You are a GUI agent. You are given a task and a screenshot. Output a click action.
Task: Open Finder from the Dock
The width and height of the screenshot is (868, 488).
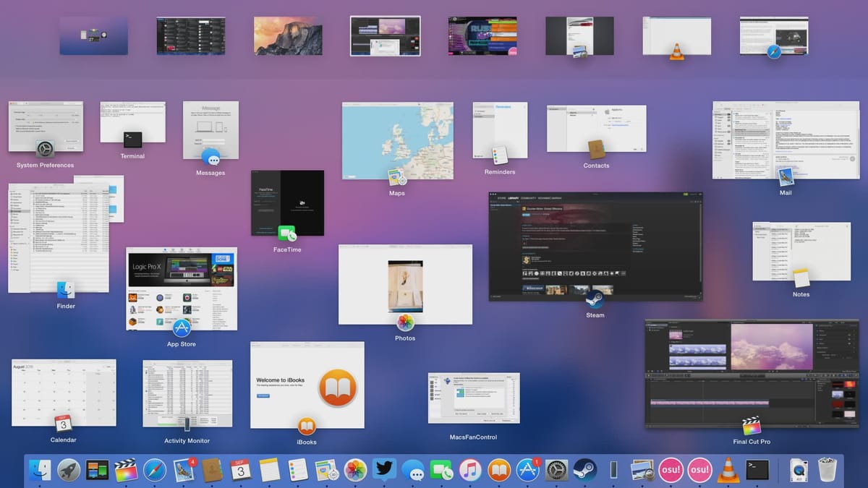40,470
